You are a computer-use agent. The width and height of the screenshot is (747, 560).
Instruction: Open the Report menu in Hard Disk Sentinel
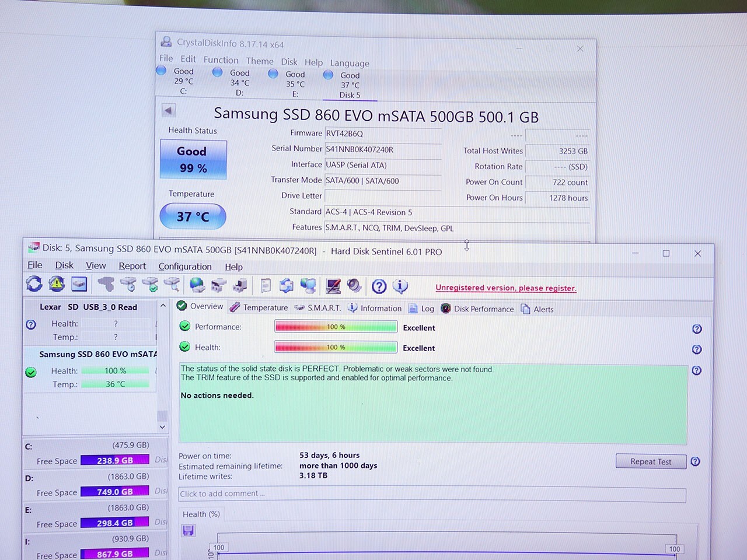[132, 266]
